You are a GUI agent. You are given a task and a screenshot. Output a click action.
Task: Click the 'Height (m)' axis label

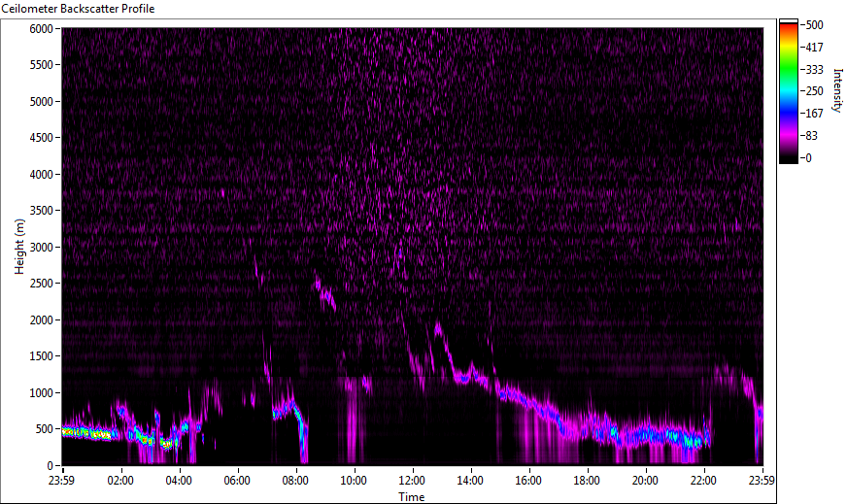[19, 247]
